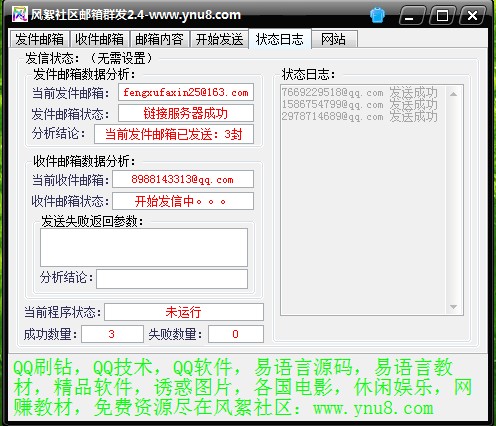Open the blue shirt skin icon
The height and width of the screenshot is (426, 496).
(x=377, y=15)
